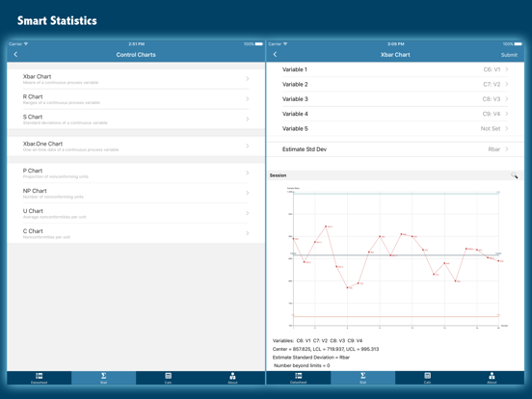Viewport: 532px width, 399px height.
Task: Select the Variable 4 row label
Action: (x=295, y=114)
